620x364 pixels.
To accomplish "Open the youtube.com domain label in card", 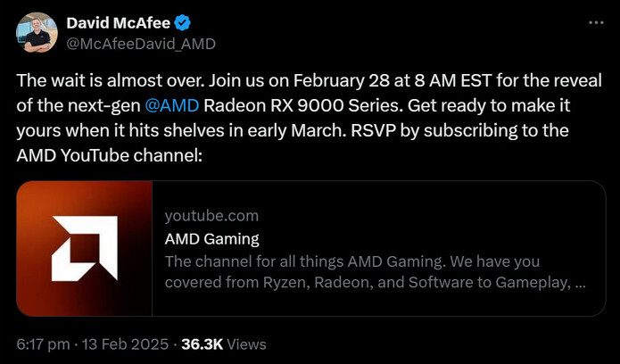I will click(211, 216).
